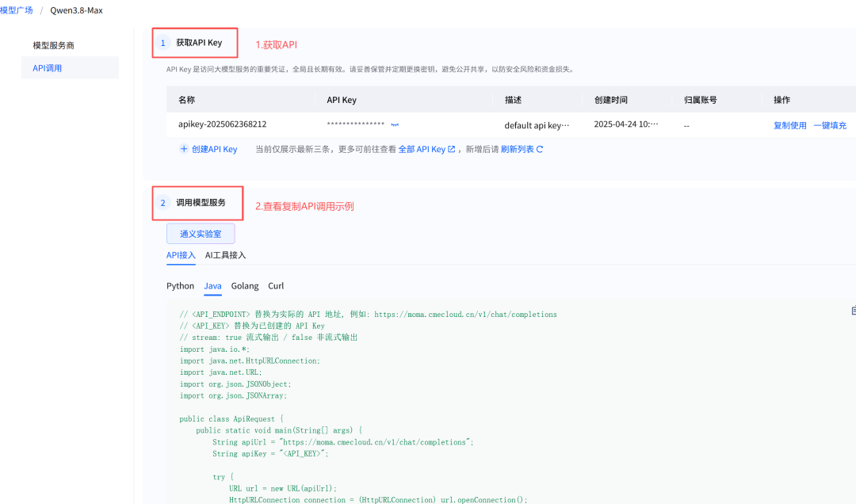
Task: Click the '--' account cell in key row
Action: click(x=686, y=125)
